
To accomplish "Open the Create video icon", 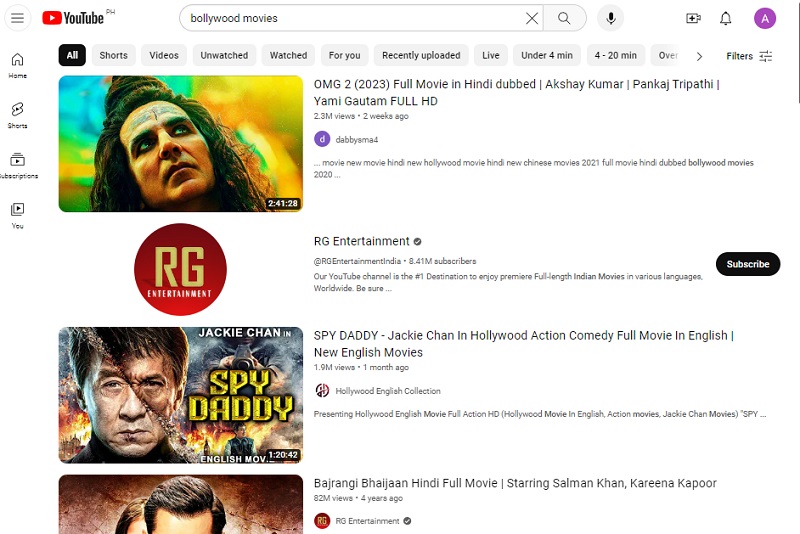I will [x=693, y=18].
